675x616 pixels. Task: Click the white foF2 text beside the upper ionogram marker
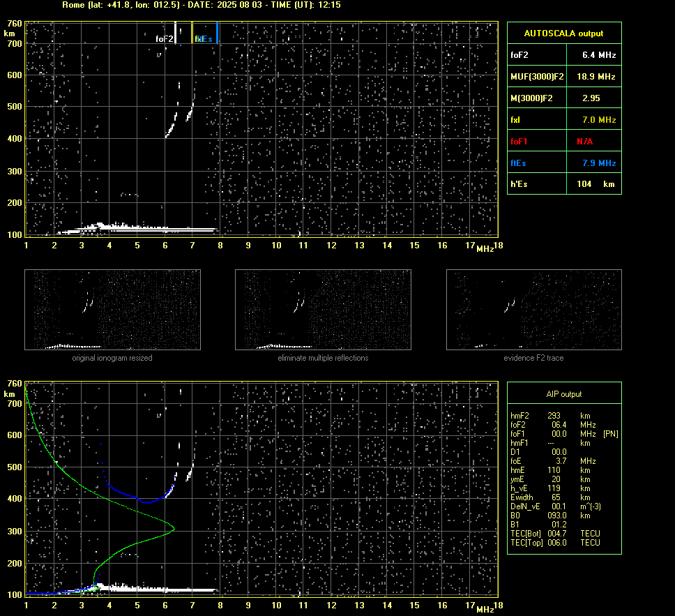[x=165, y=39]
